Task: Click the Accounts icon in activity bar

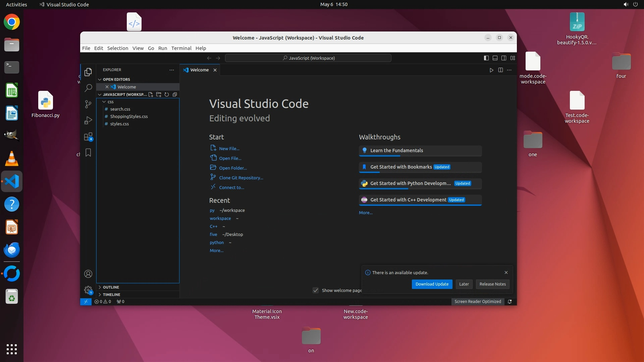Action: (x=88, y=274)
